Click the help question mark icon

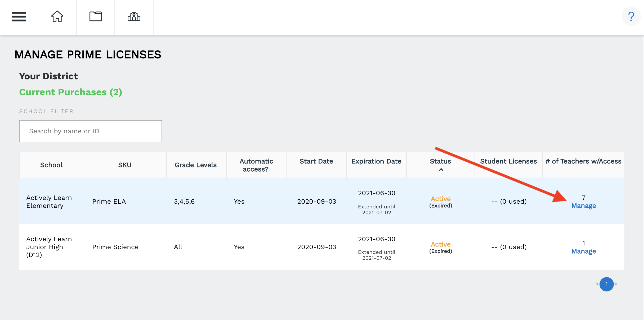tap(631, 17)
